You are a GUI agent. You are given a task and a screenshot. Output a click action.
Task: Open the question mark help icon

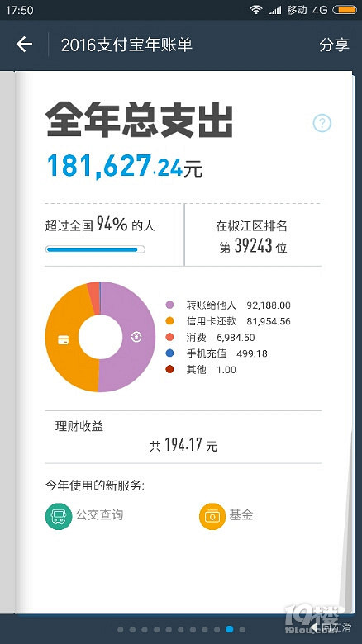pos(322,123)
